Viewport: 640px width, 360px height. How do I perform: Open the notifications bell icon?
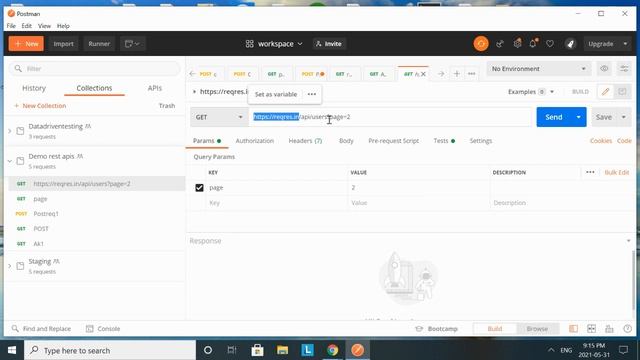[x=533, y=43]
